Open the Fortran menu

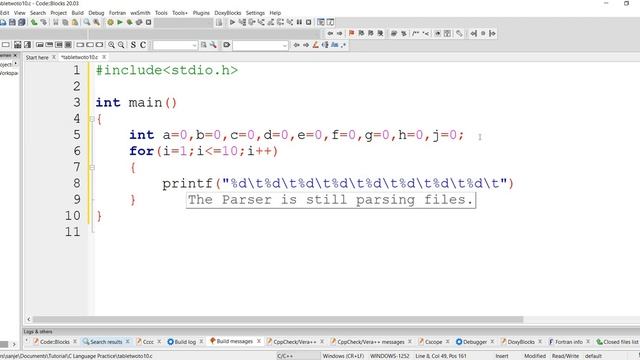coord(118,13)
